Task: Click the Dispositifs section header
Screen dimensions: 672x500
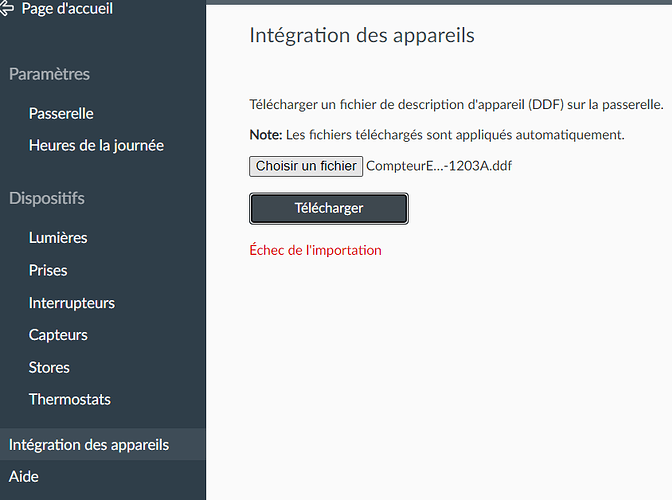Action: coord(47,198)
